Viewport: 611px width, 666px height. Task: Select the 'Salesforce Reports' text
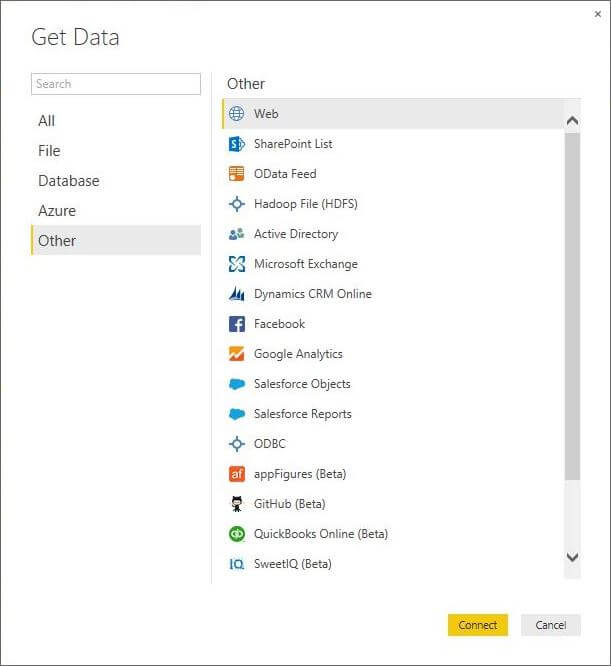click(x=302, y=414)
